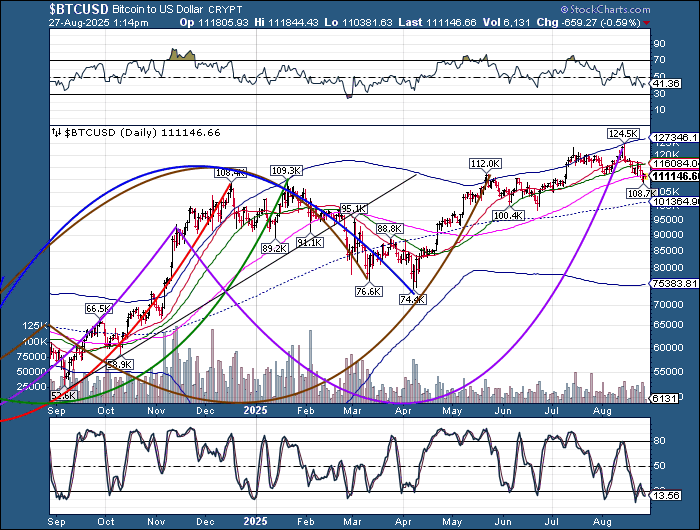Click the 112.0K price annotation

coord(484,164)
